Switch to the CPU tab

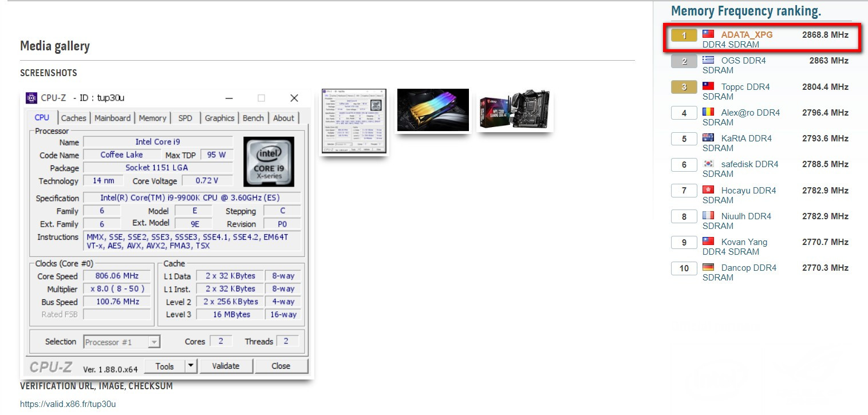coord(42,117)
